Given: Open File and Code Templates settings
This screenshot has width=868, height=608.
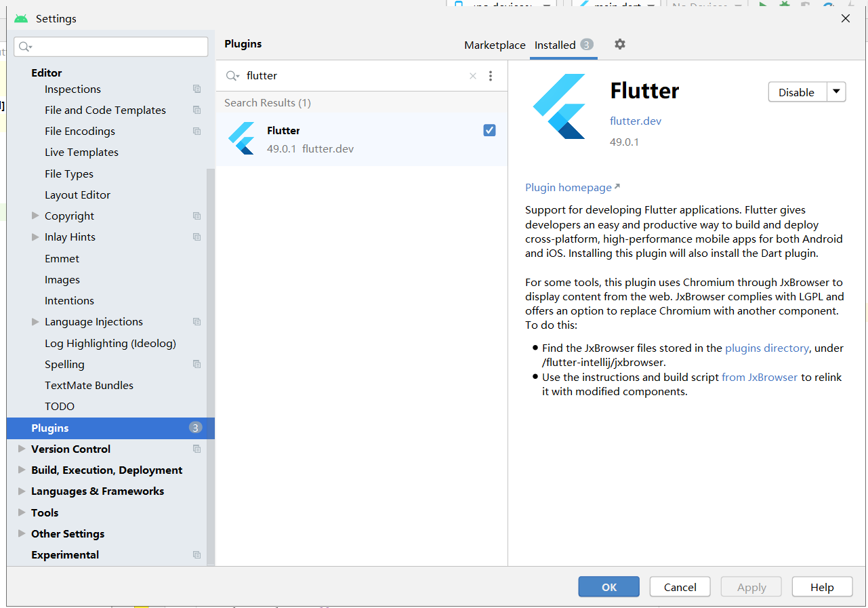Looking at the screenshot, I should coord(105,110).
